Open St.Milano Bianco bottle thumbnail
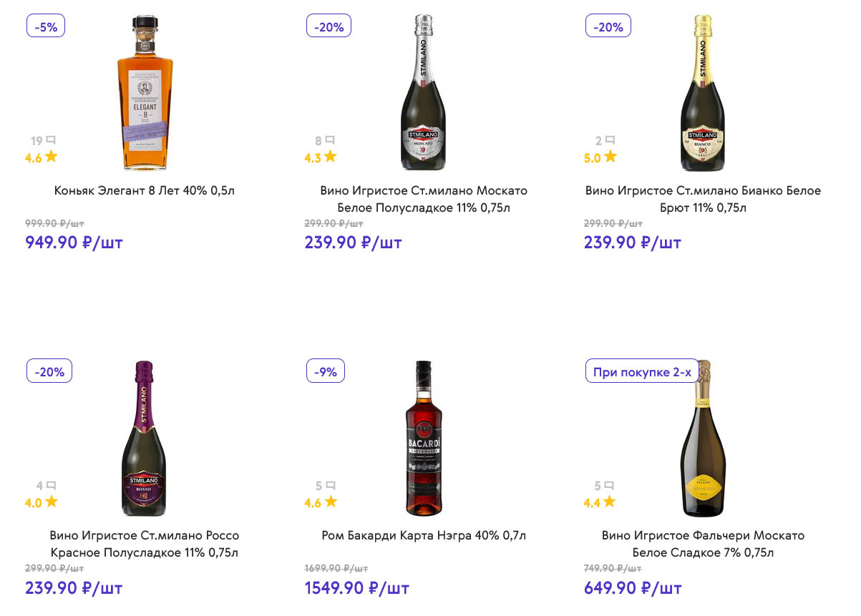This screenshot has width=861, height=616. pos(703,93)
